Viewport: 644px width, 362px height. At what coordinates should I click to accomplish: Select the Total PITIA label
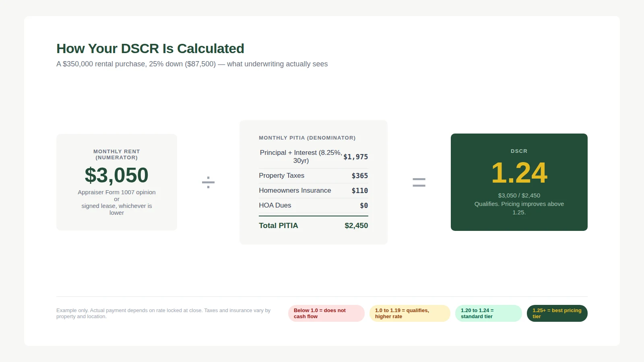click(279, 226)
